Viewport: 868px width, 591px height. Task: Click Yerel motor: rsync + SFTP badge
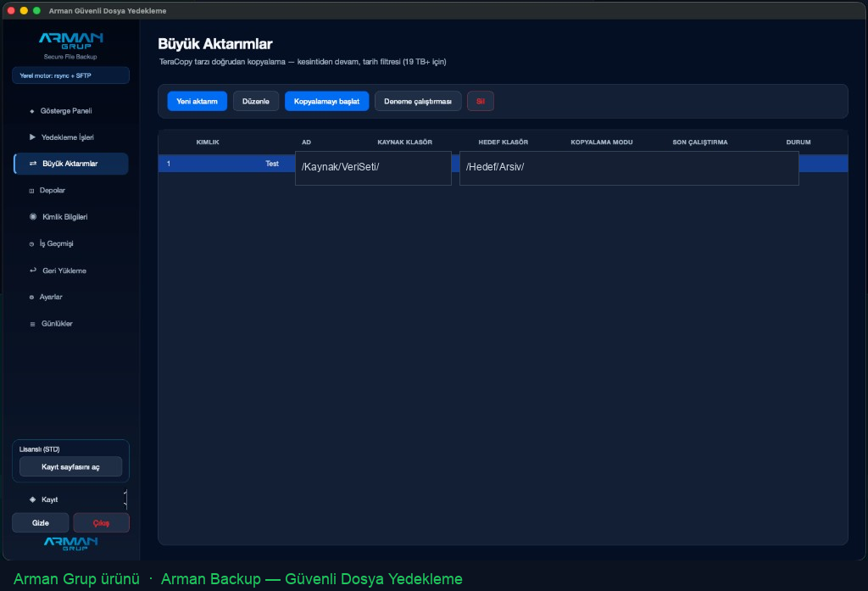[x=71, y=75]
